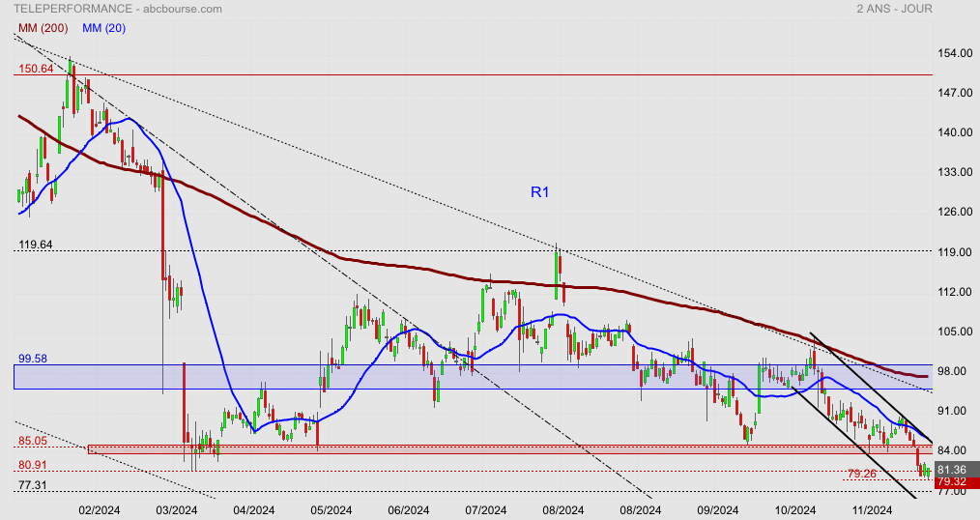This screenshot has width=980, height=520.
Task: Click the 133.00 price axis value
Action: coord(955,172)
